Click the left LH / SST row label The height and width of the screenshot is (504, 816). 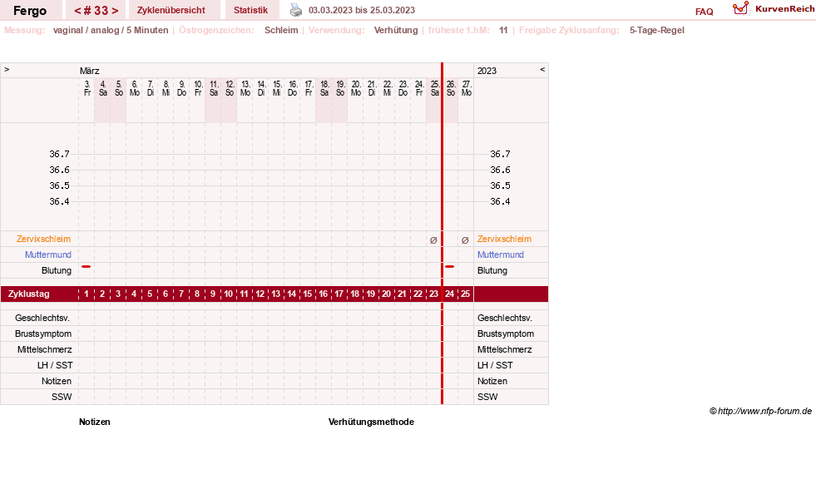click(x=55, y=365)
